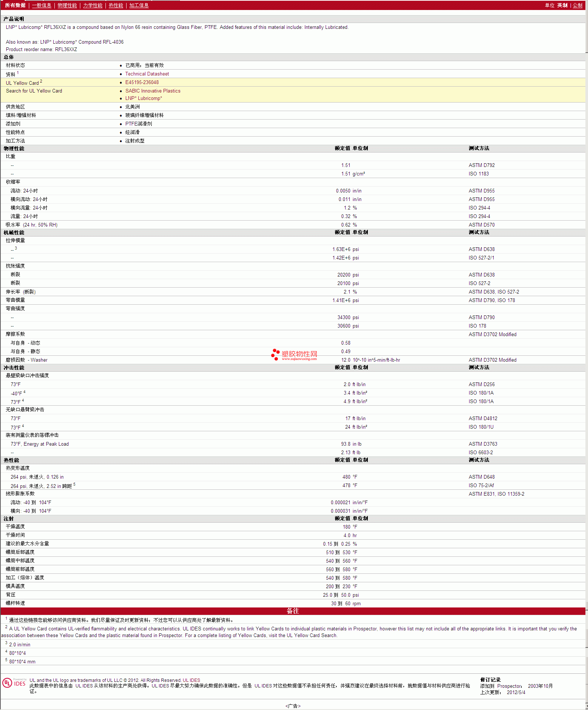Open the 热性能 tab in the top bar
This screenshot has height=710, width=588.
click(116, 5)
